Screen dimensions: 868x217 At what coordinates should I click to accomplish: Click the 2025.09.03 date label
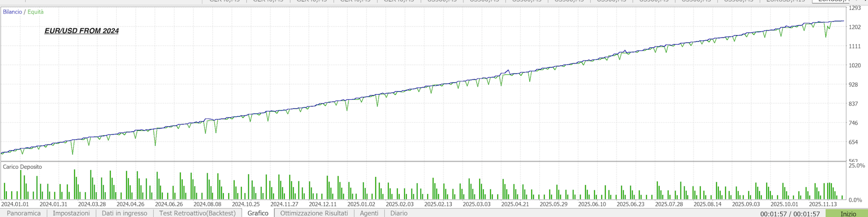746,204
